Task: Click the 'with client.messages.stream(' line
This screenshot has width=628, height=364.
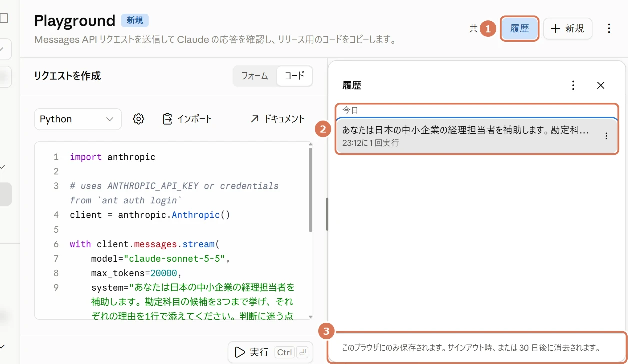Action: coord(145,244)
